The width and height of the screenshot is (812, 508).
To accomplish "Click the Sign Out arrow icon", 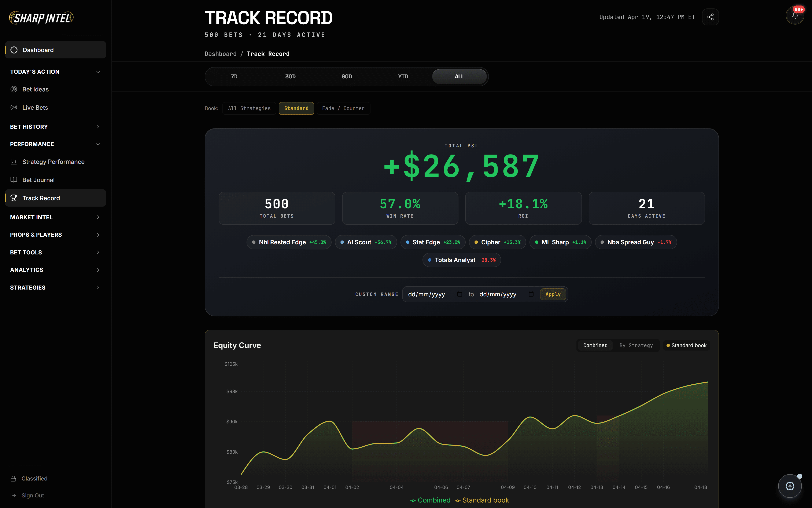I will 13,496.
